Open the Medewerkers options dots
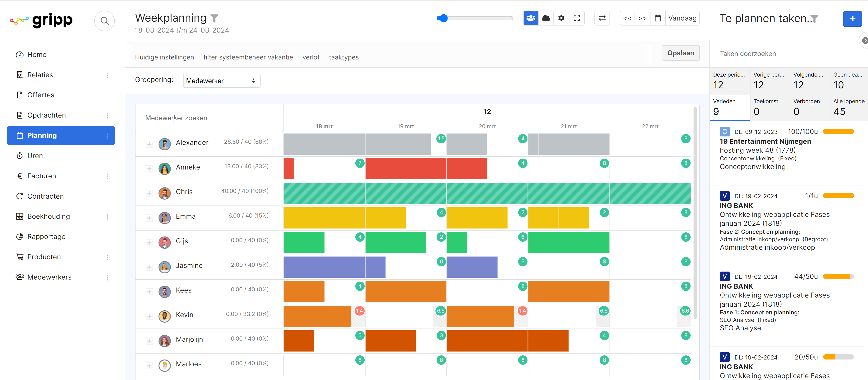The height and width of the screenshot is (380, 868). point(107,277)
